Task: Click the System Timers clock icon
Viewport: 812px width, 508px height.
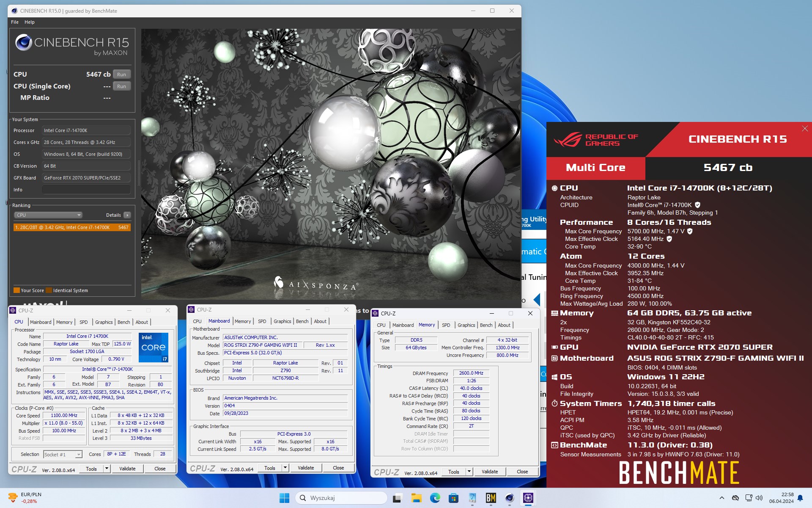Action: (555, 403)
